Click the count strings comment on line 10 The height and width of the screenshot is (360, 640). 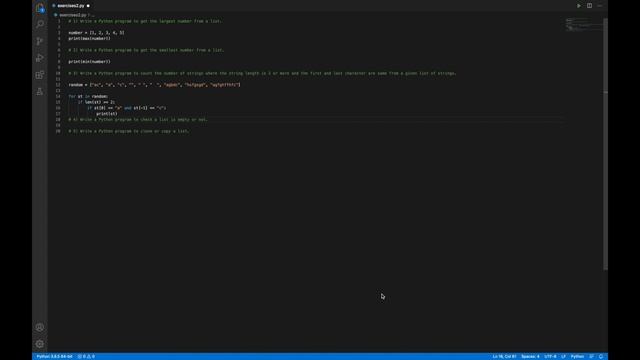262,73
